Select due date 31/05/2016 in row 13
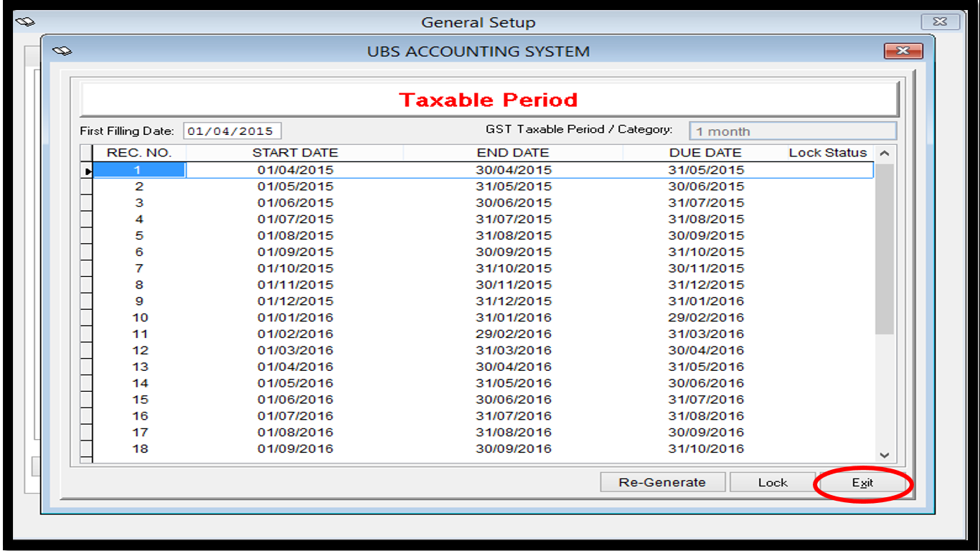 tap(706, 367)
